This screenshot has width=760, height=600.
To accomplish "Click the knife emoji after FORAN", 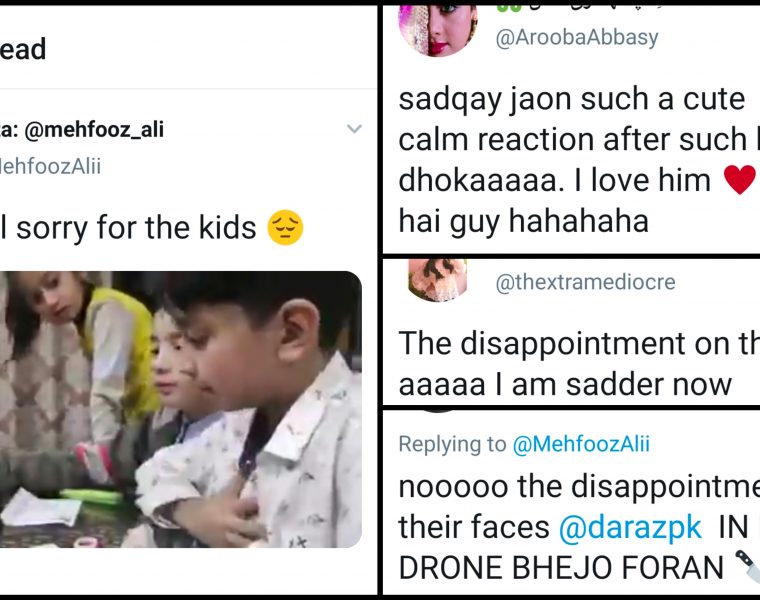I will 746,568.
